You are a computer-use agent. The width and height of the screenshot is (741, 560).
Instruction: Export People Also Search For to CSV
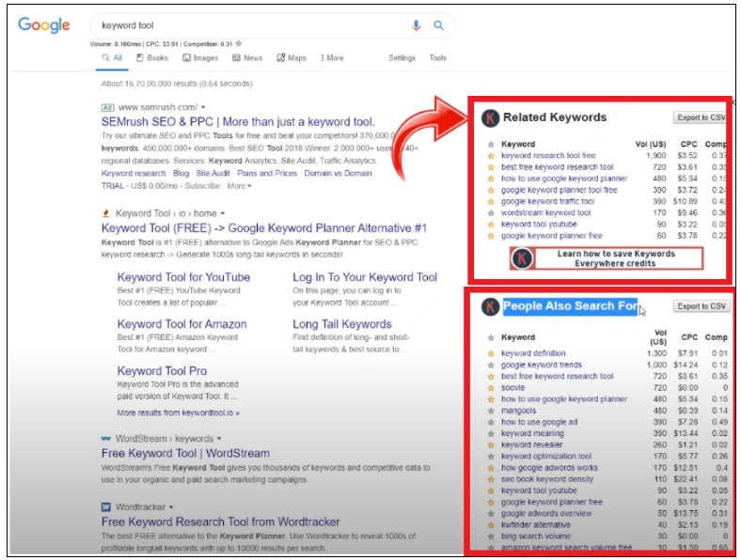(702, 306)
